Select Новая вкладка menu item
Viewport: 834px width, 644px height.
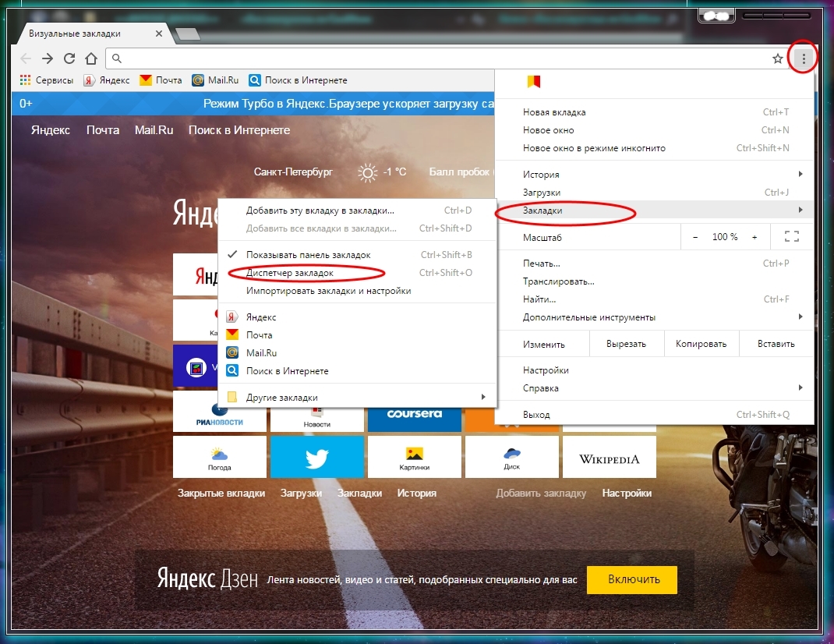pos(654,112)
